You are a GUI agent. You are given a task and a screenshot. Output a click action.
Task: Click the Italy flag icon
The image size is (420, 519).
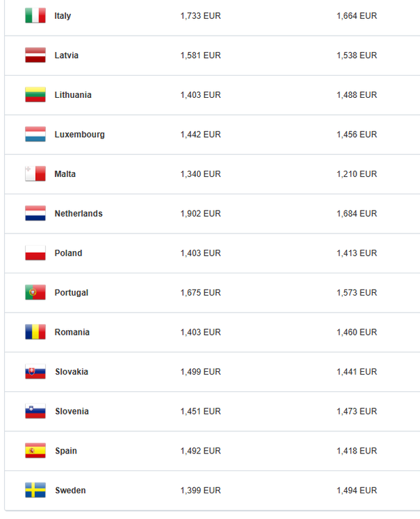click(x=35, y=16)
